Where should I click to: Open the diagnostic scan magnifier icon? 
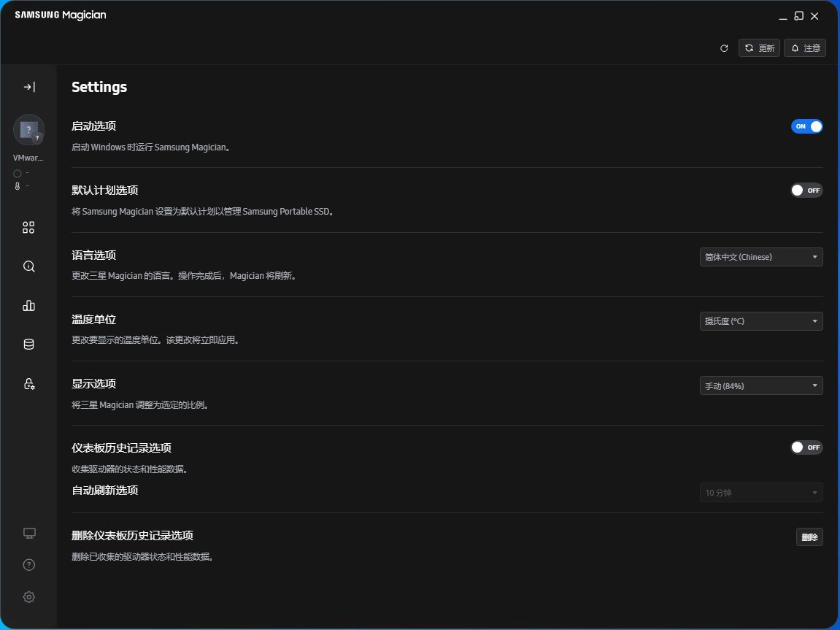tap(28, 266)
